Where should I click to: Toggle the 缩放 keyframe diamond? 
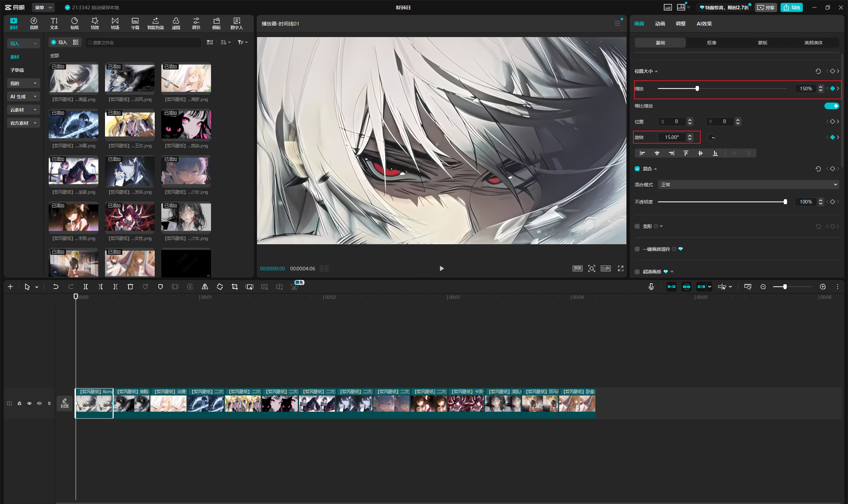(x=832, y=89)
